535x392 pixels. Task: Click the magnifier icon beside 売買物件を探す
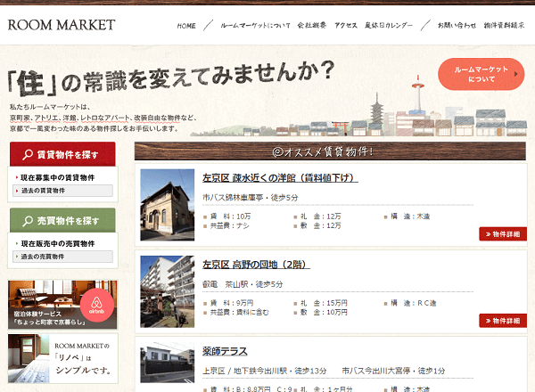tap(28, 221)
